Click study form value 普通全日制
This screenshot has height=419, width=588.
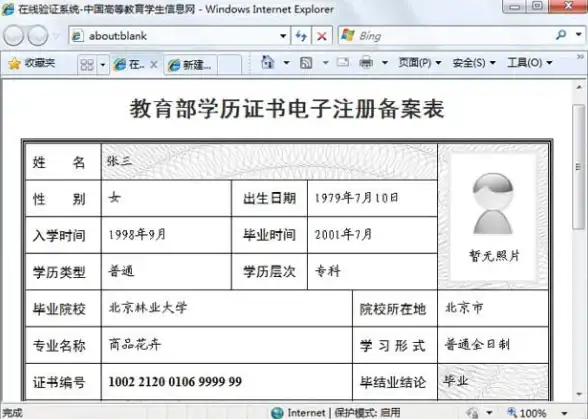coord(477,344)
